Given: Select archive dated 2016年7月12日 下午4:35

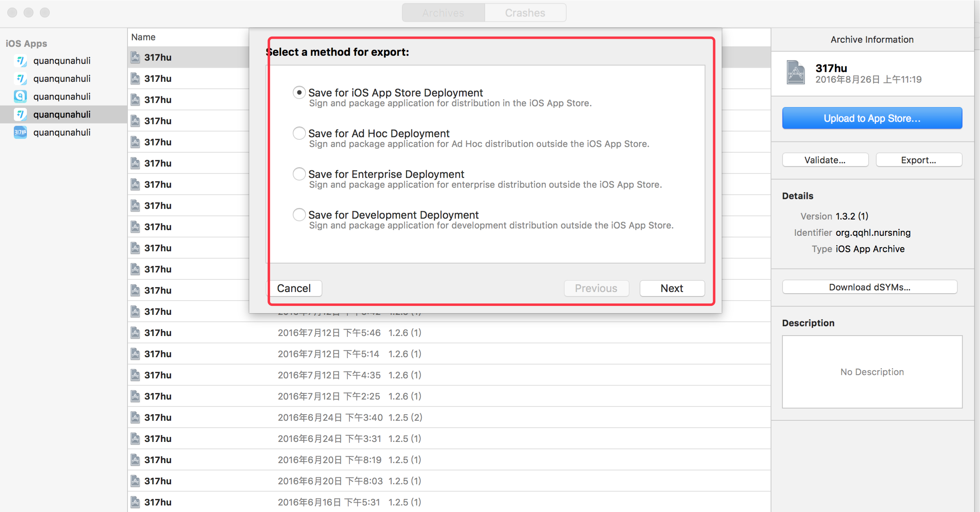Looking at the screenshot, I should [449, 375].
